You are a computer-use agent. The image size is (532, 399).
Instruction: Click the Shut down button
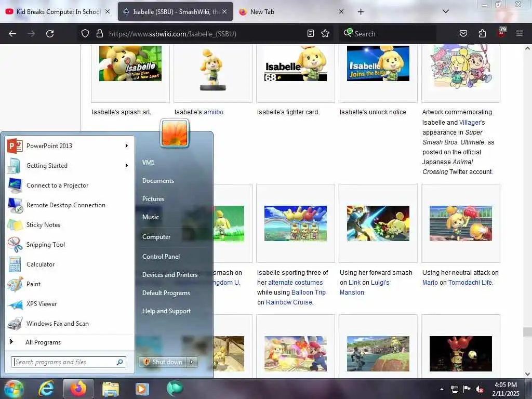[x=163, y=362]
